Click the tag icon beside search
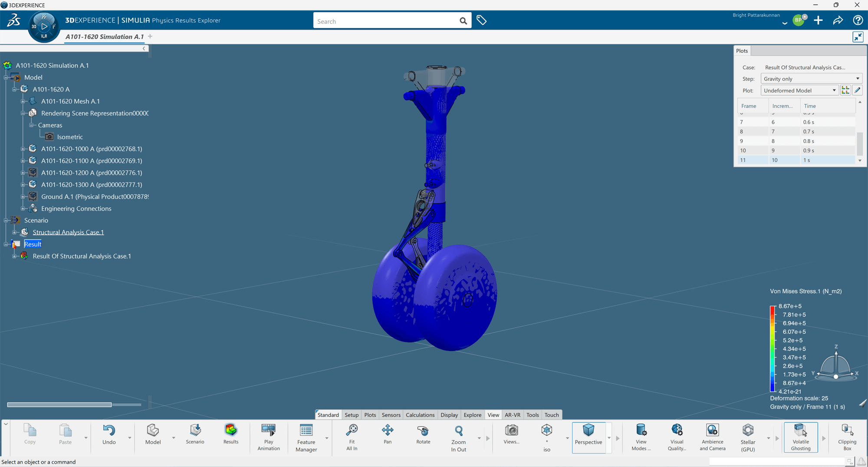Screen dimensions: 868x467 [x=481, y=20]
